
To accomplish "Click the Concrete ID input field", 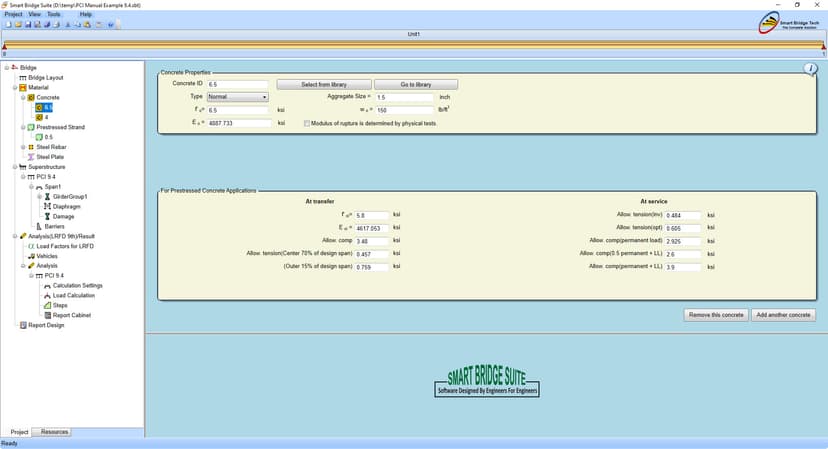I will [238, 85].
